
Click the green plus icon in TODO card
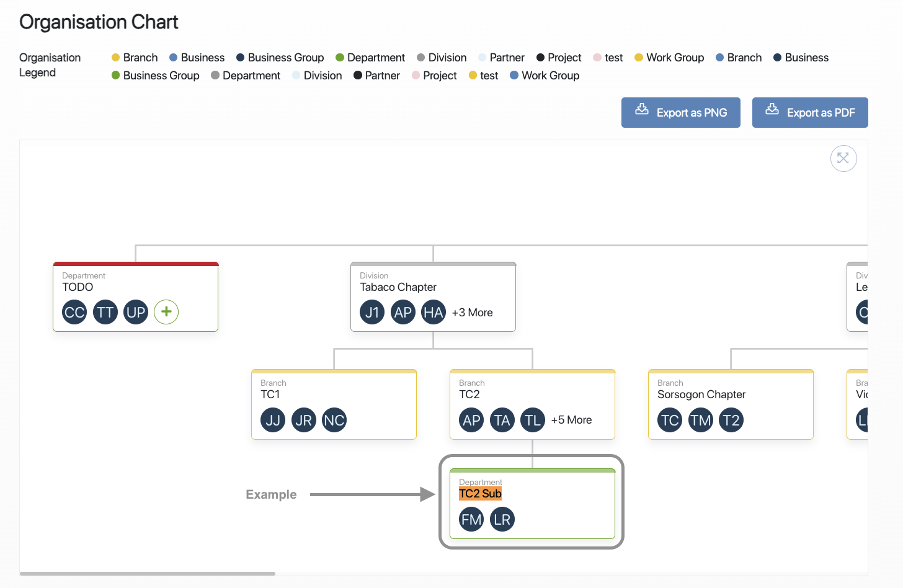click(166, 312)
